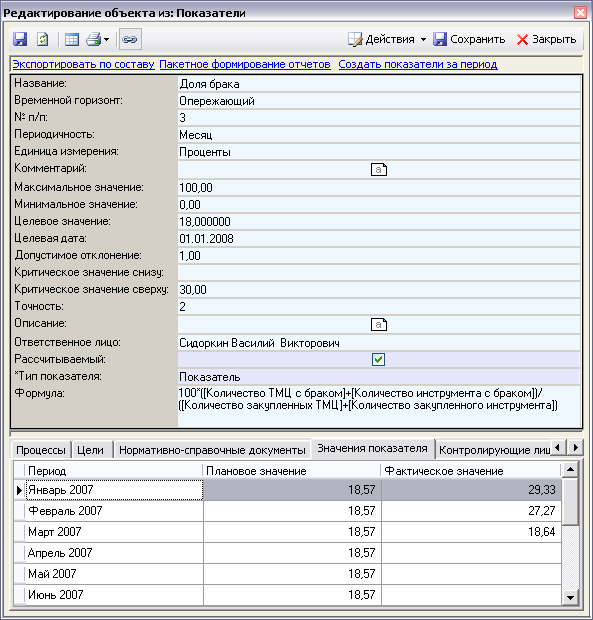Click the Целевое значение field 18,000000
593x620 pixels.
pos(379,221)
